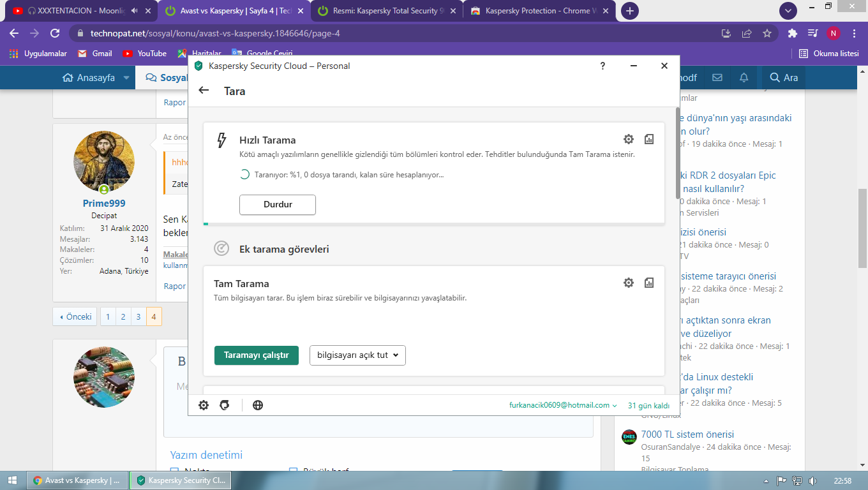Image resolution: width=868 pixels, height=490 pixels.
Task: Open Chrome media controls icon
Action: 812,33
